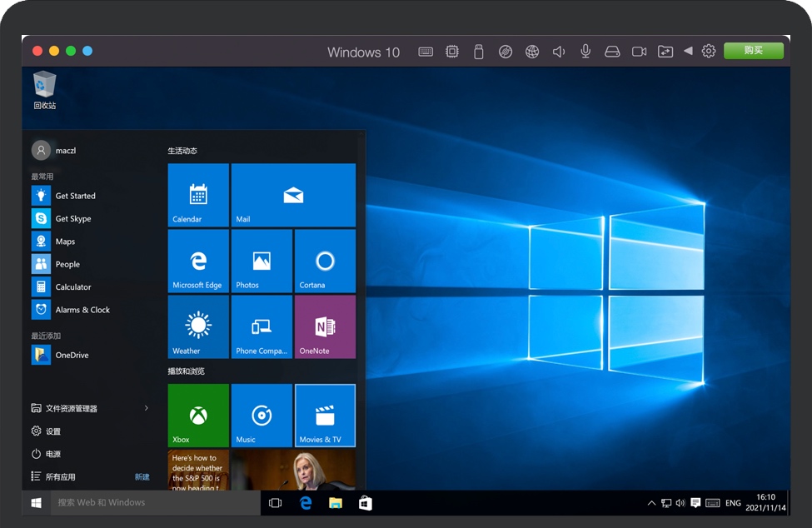Open Calculator from most used list

(73, 287)
